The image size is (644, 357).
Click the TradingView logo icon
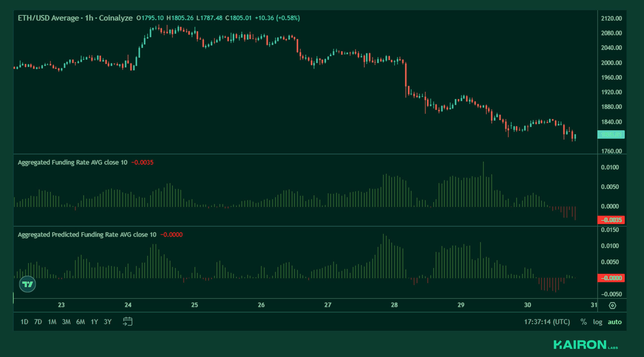28,284
